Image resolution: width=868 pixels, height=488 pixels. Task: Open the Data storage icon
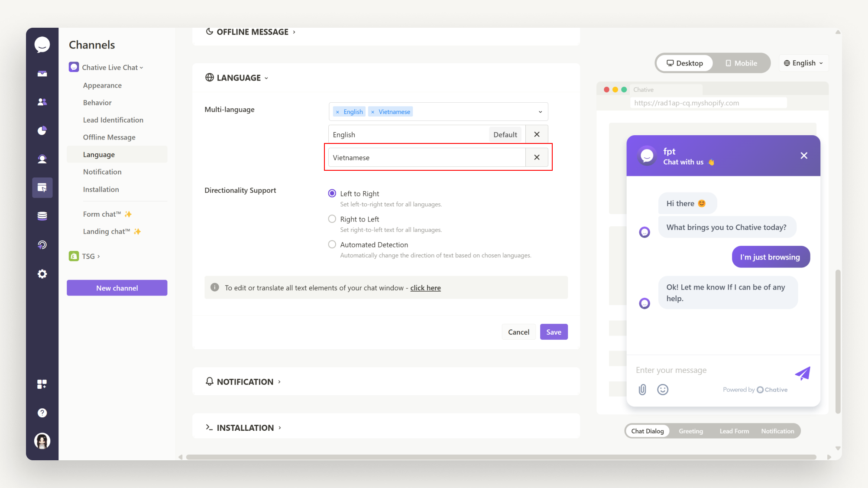click(42, 215)
